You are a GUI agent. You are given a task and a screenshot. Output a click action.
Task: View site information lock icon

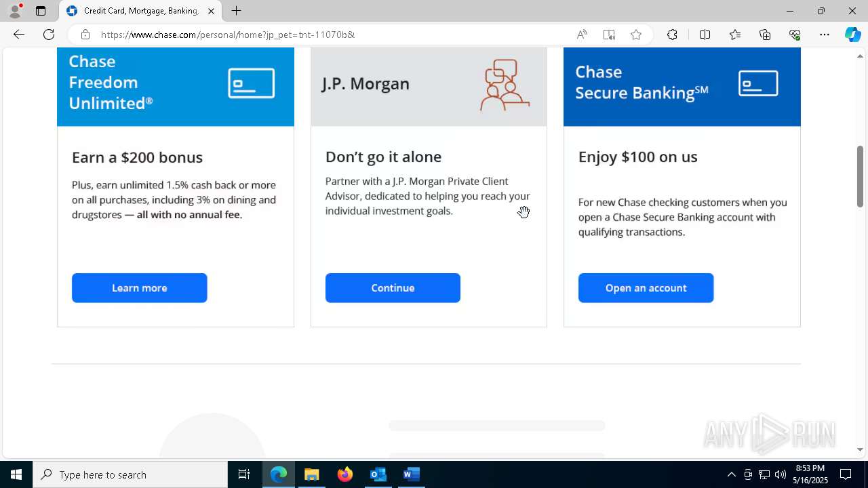85,35
